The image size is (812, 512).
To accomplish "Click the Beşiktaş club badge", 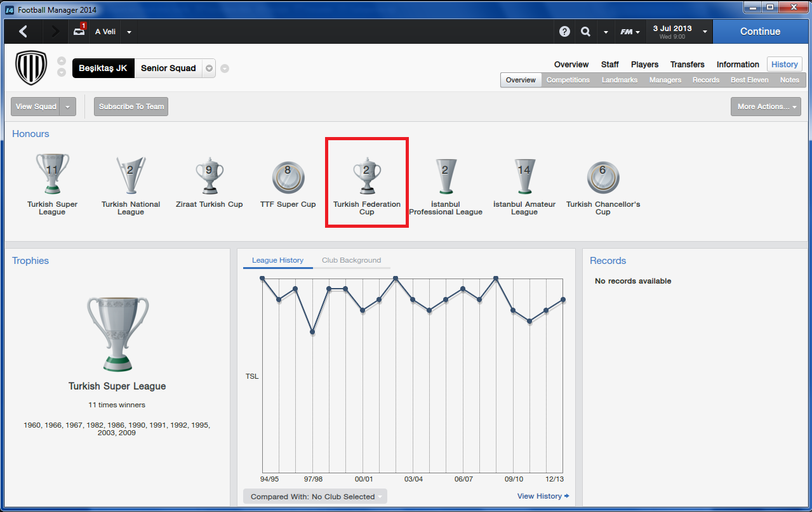I will click(x=31, y=68).
